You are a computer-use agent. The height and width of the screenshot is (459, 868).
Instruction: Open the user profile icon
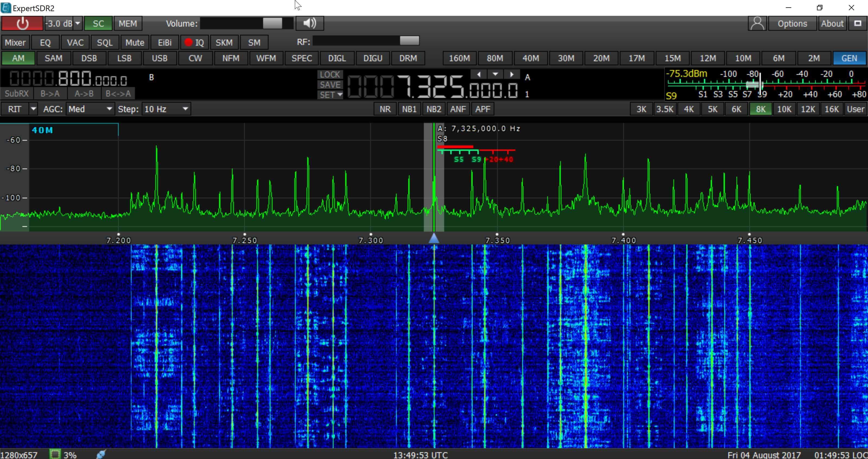757,24
